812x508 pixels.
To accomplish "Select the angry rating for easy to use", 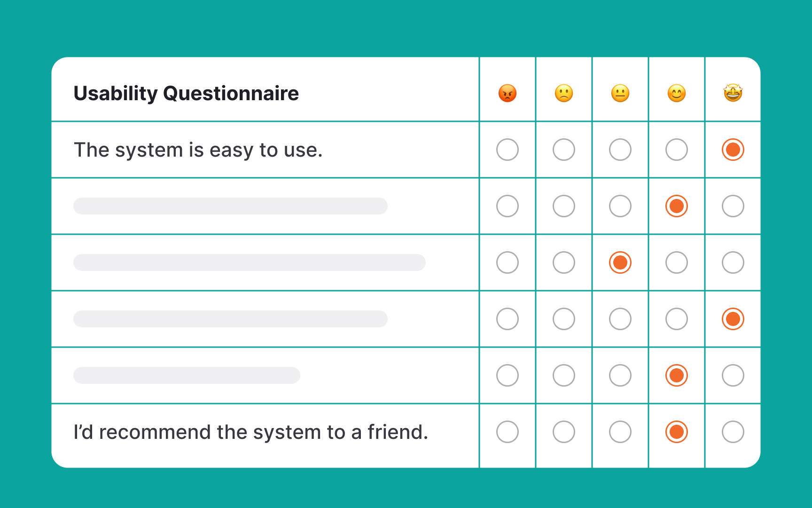I will [507, 150].
